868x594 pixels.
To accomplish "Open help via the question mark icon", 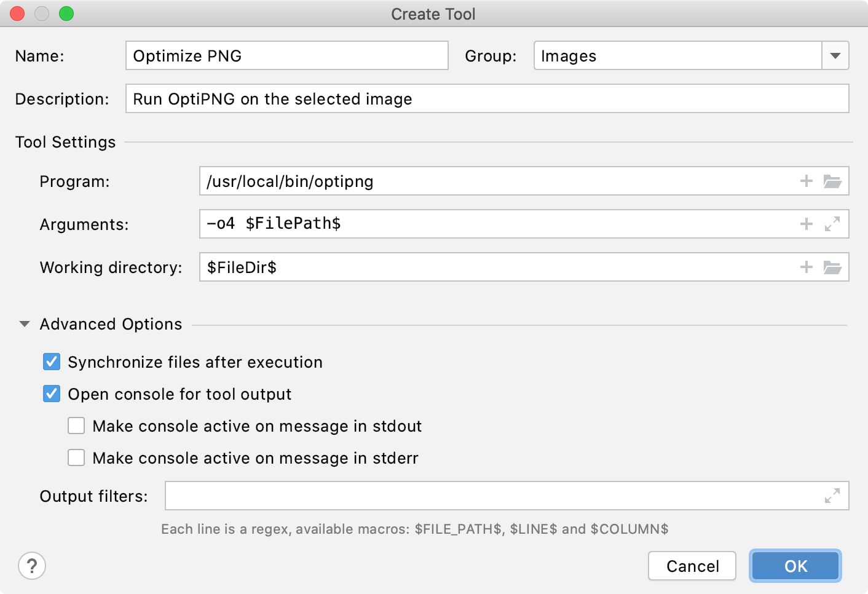I will pyautogui.click(x=32, y=566).
